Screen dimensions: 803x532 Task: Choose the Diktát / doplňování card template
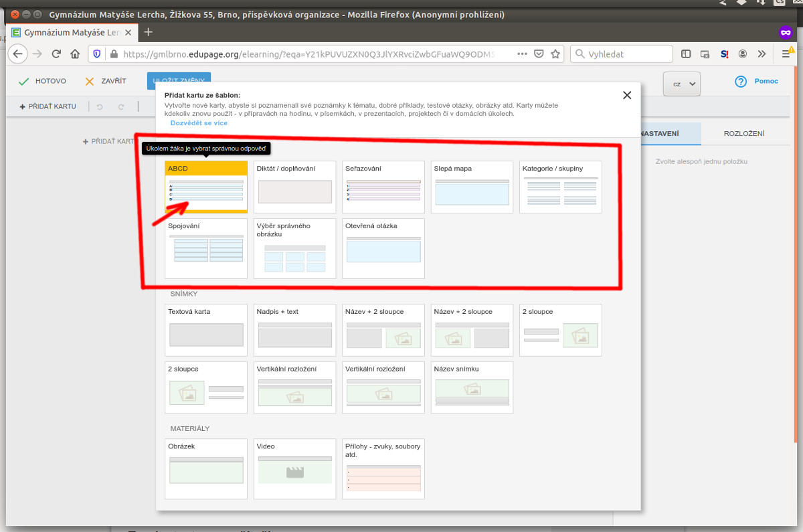[x=294, y=187]
